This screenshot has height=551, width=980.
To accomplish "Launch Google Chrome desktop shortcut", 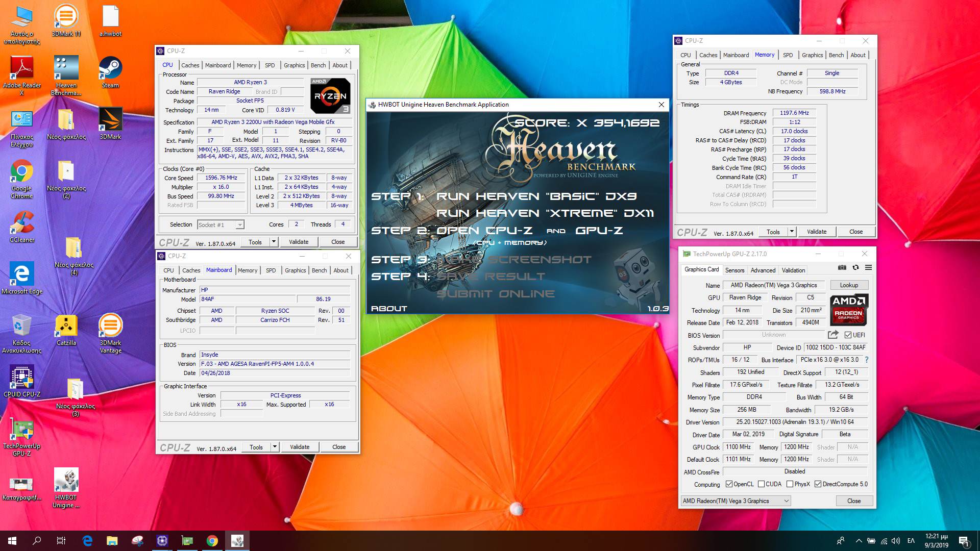I will (x=21, y=179).
